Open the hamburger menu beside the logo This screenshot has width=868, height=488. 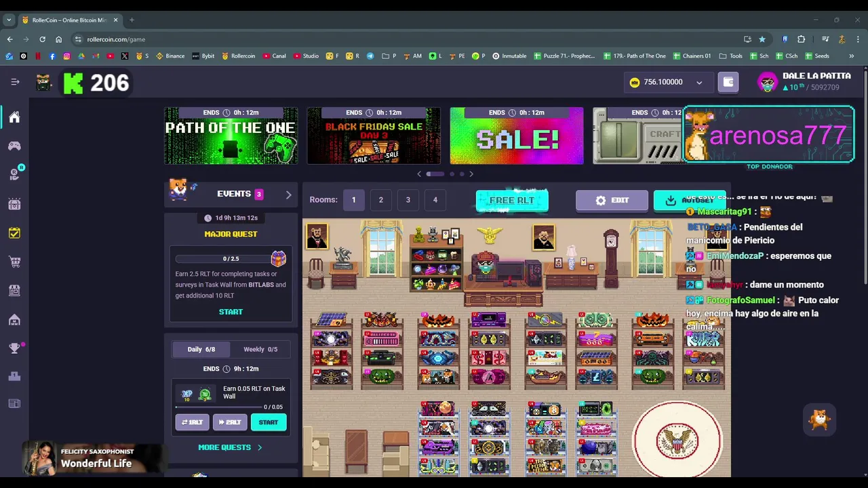click(15, 82)
